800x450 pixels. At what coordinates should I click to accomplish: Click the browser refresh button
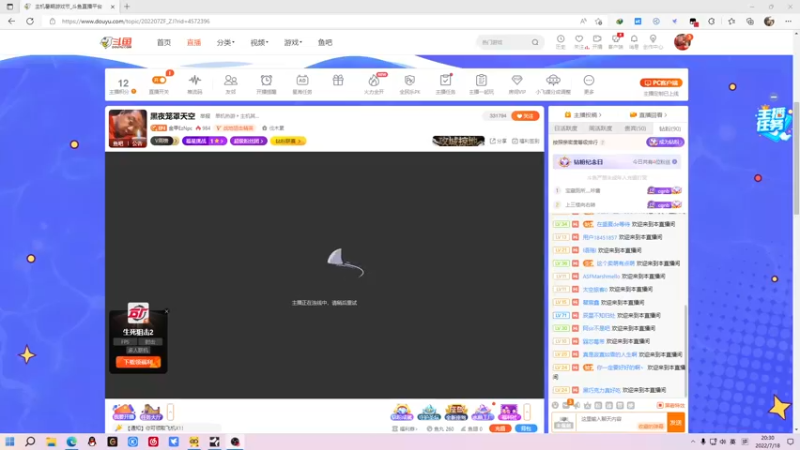(30, 21)
